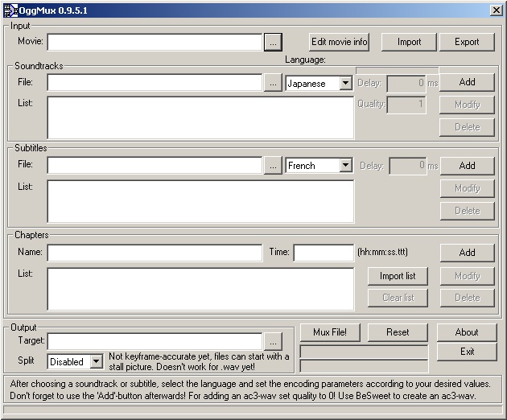The height and width of the screenshot is (420, 507).
Task: Browse for a subtitle file
Action: pos(274,166)
